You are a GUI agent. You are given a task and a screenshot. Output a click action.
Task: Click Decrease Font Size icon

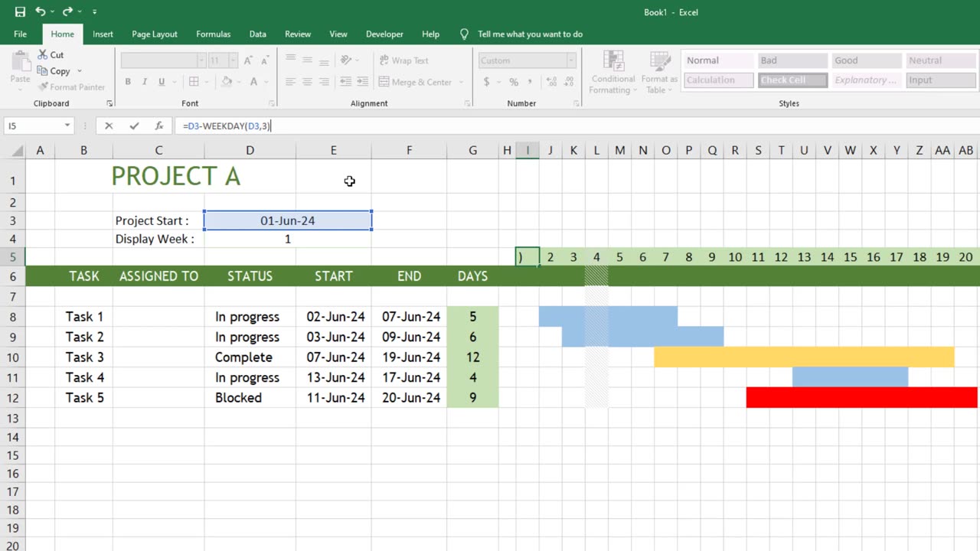264,60
